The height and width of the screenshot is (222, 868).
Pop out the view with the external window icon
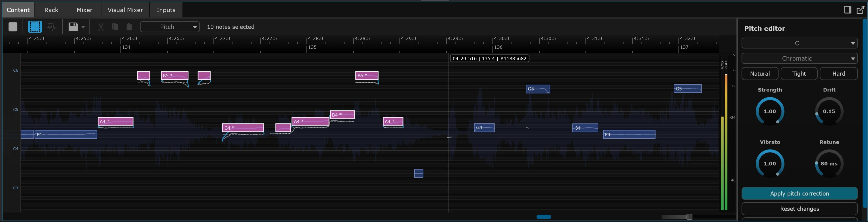[860, 10]
